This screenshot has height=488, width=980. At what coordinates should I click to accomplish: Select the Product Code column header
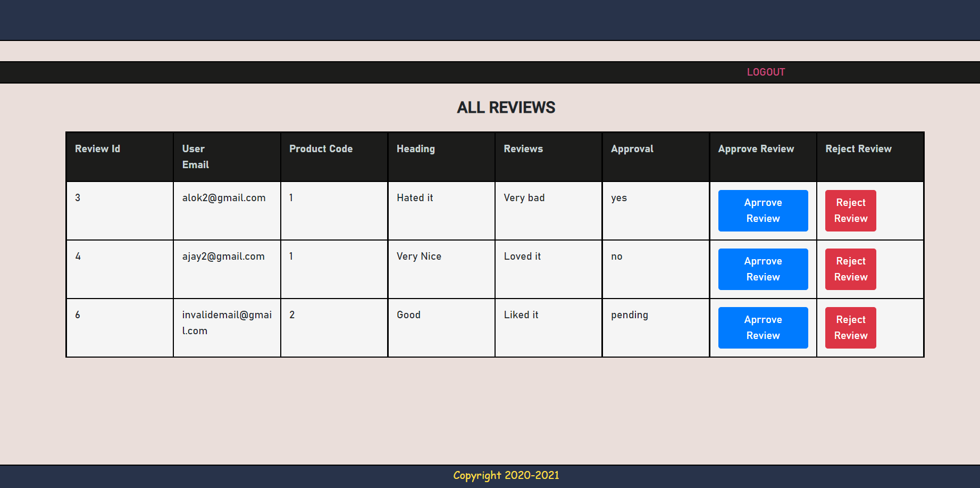tap(334, 157)
